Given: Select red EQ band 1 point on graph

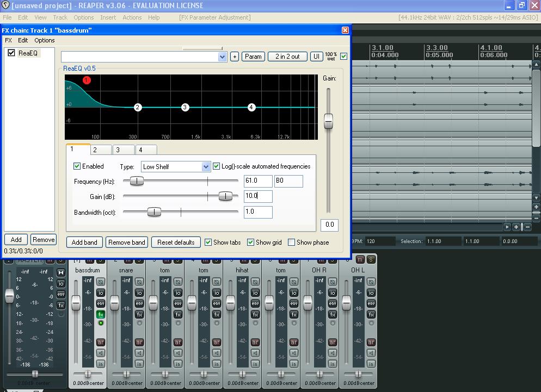Looking at the screenshot, I should click(x=87, y=80).
